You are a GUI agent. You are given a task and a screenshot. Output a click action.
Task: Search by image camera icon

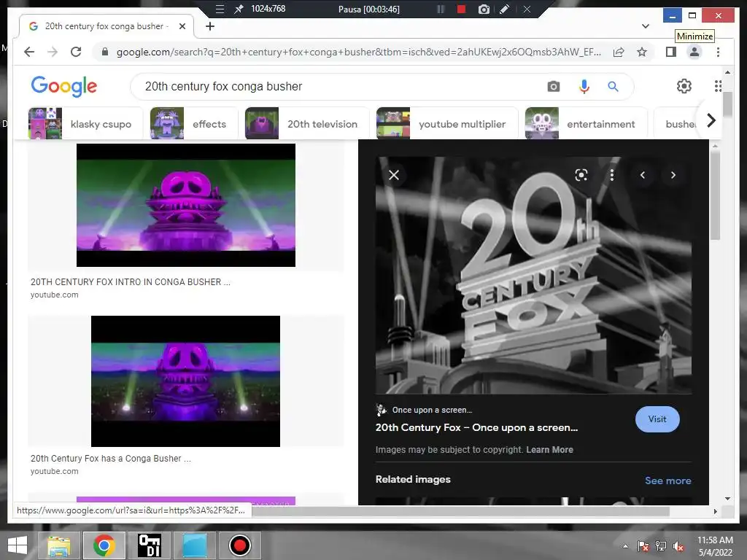point(553,86)
